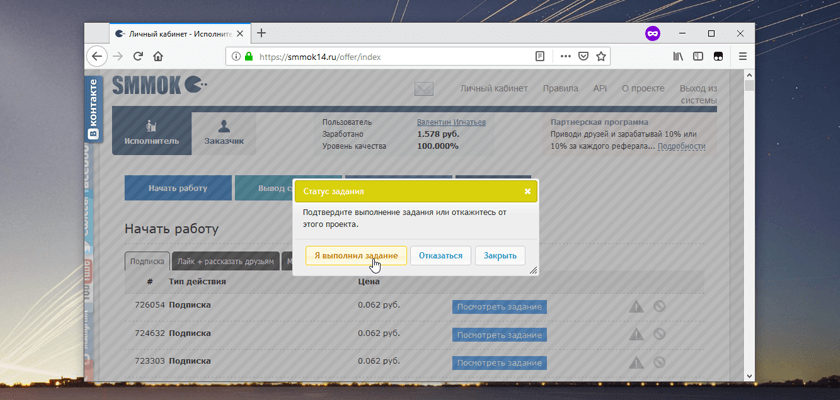
Task: Block task 723303 with the ban icon
Action: (659, 362)
